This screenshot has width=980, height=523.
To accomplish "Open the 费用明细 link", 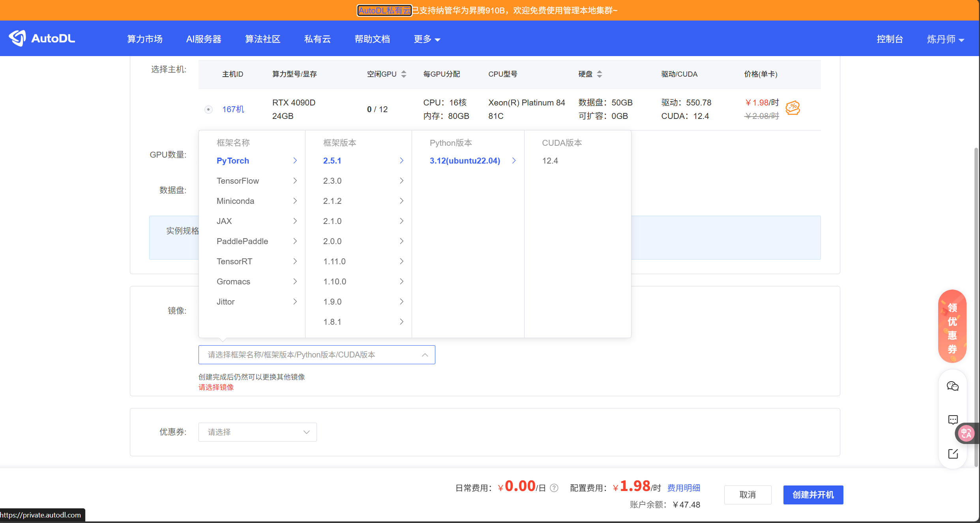I will coord(684,488).
